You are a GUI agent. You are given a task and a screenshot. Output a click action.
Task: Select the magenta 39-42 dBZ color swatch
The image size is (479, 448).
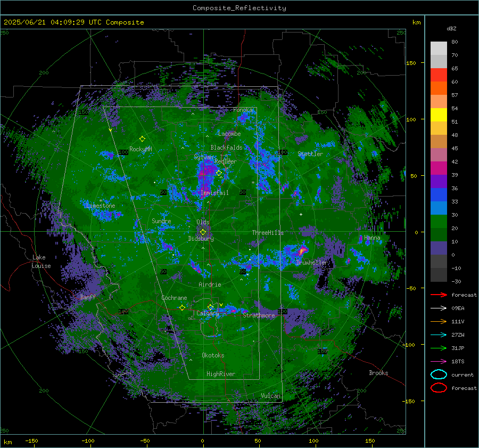pos(439,168)
